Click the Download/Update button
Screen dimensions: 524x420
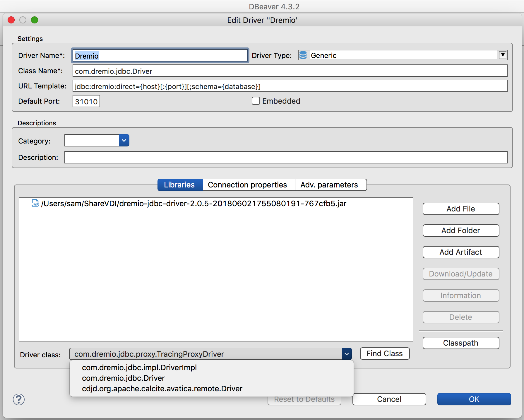461,274
